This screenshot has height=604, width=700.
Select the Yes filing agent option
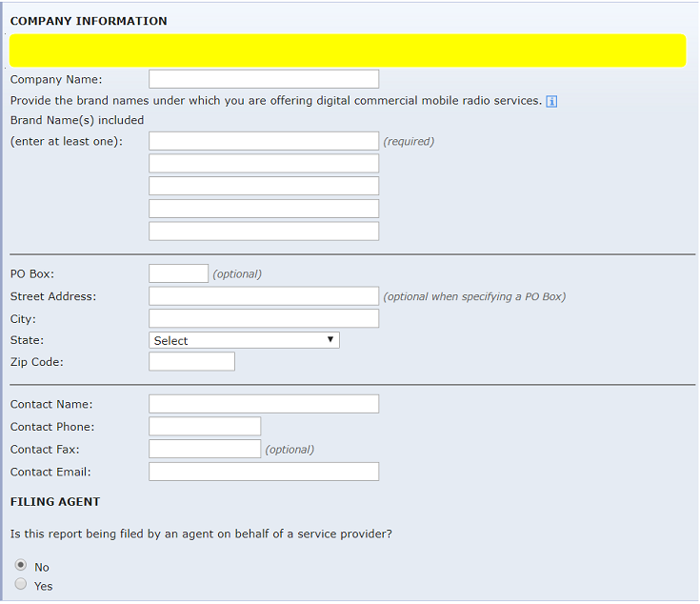click(x=22, y=585)
